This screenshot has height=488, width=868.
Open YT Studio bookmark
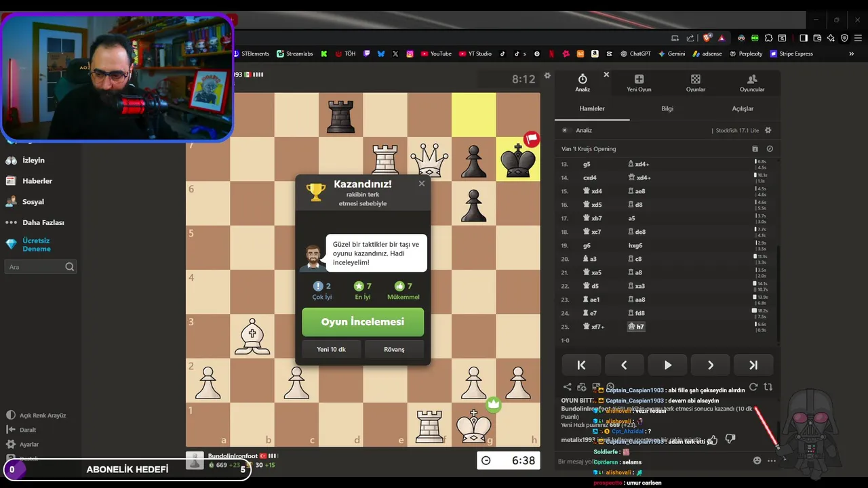point(475,54)
